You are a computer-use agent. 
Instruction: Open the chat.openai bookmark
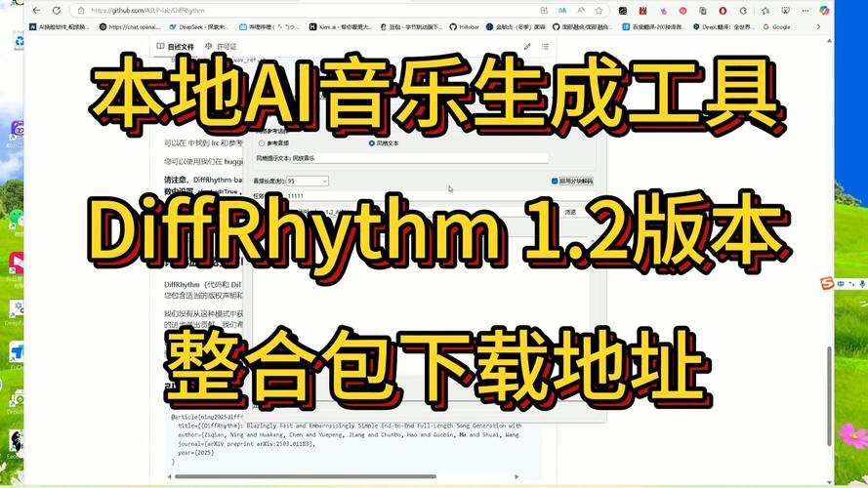(x=130, y=26)
